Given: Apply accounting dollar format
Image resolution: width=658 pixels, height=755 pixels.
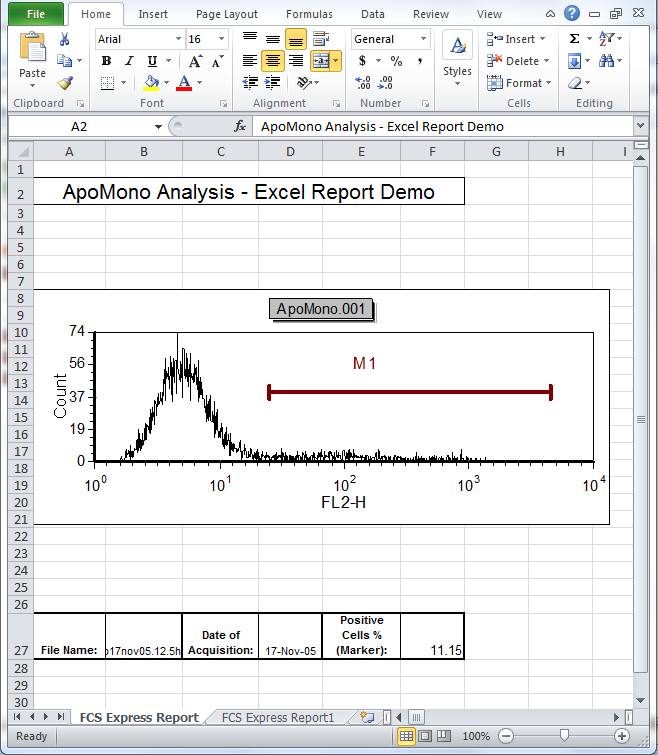Looking at the screenshot, I should point(362,61).
